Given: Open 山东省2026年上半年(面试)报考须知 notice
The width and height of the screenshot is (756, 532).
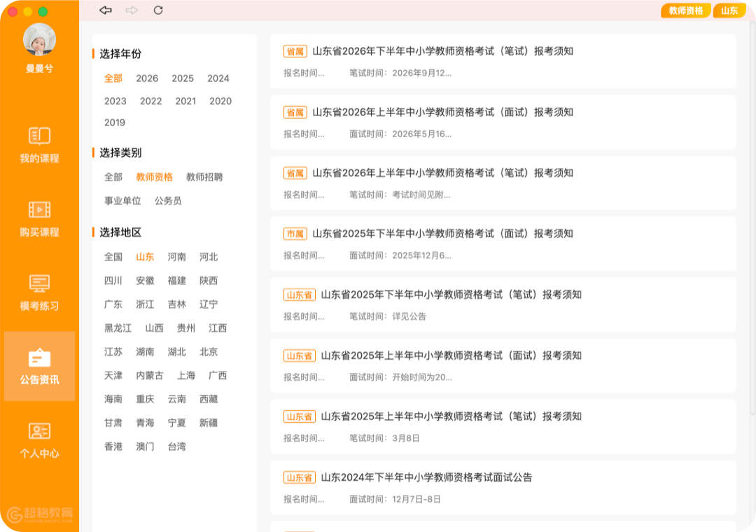Looking at the screenshot, I should pos(503,122).
